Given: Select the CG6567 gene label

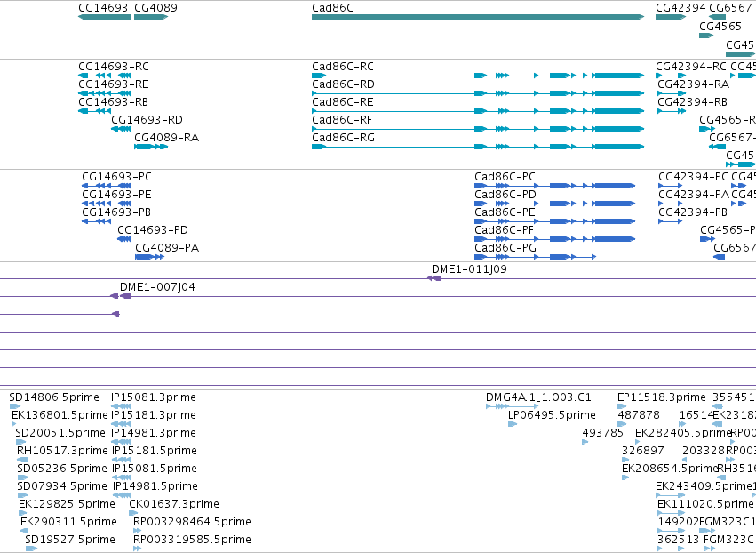Looking at the screenshot, I should (730, 8).
